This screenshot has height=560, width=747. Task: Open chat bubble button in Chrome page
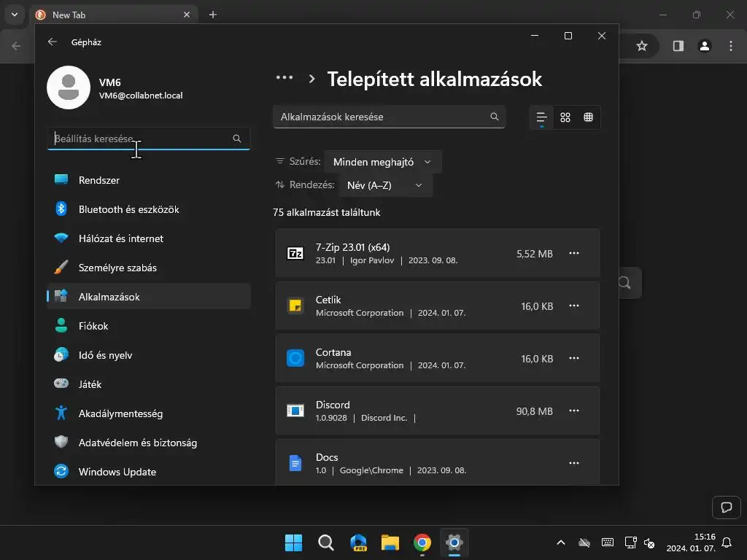click(727, 507)
